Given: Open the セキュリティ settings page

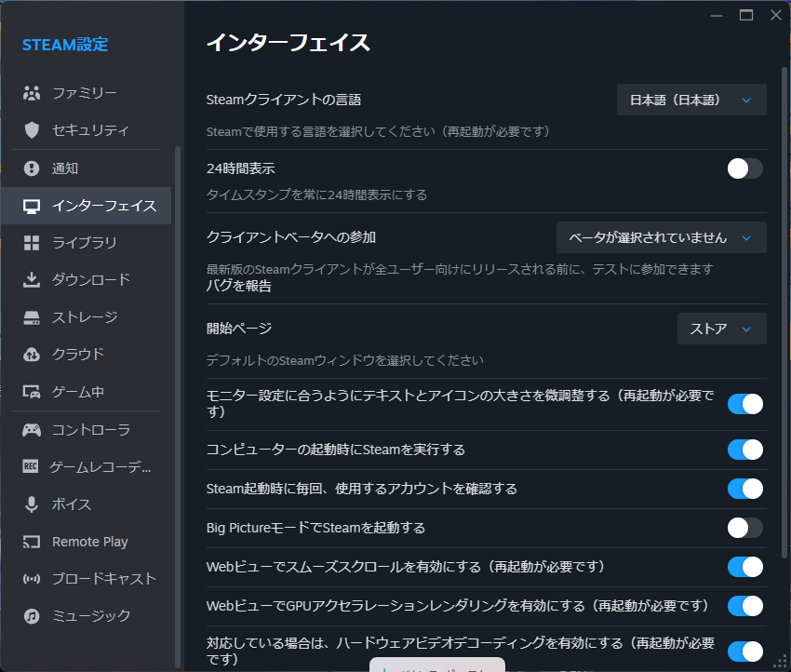Looking at the screenshot, I should click(86, 130).
